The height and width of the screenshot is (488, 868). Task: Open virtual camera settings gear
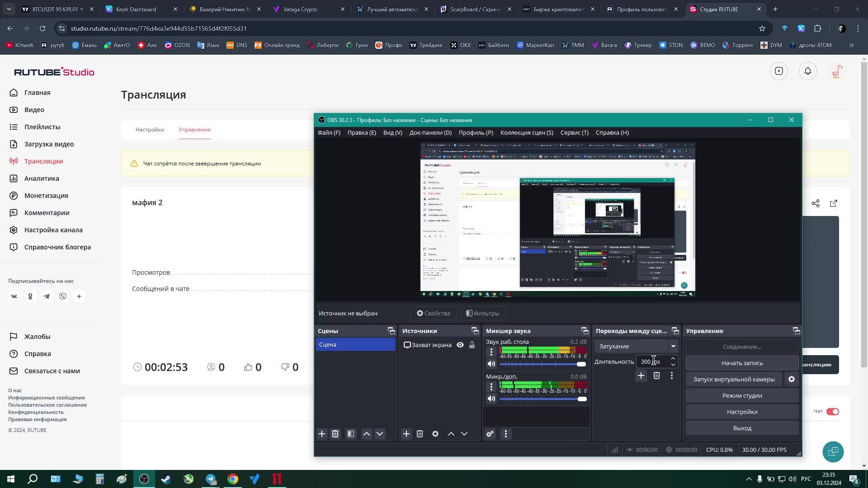click(x=792, y=379)
